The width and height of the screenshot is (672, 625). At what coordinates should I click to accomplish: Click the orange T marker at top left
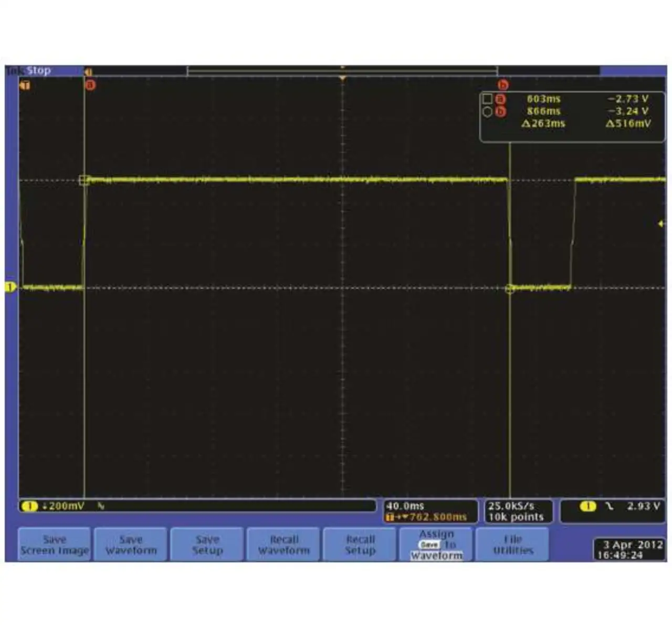[25, 84]
